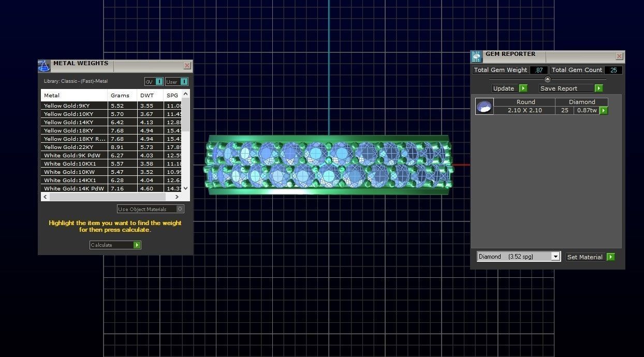
Task: Click the 8.91 grams value for 22KY
Action: click(117, 147)
